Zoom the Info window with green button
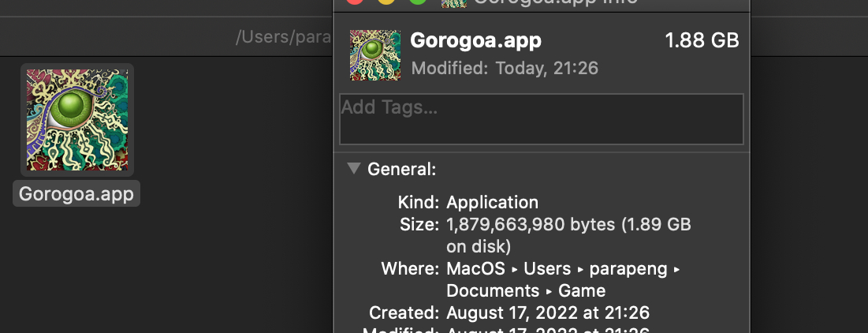The height and width of the screenshot is (333, 868). (418, 1)
